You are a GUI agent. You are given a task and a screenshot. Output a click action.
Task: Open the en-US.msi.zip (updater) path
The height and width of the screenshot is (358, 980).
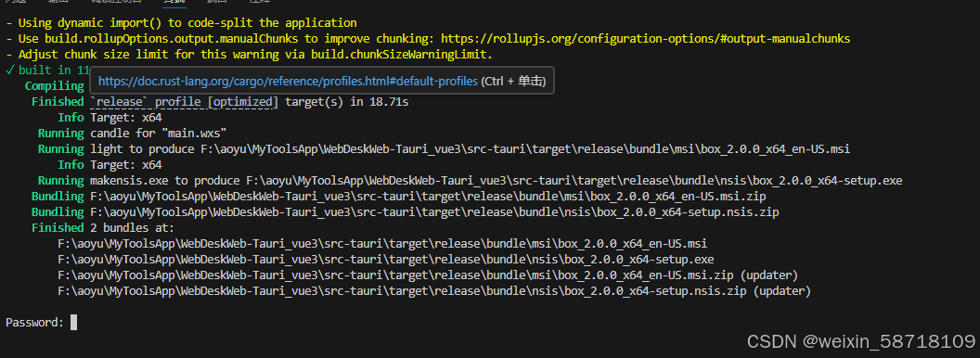[x=396, y=275]
